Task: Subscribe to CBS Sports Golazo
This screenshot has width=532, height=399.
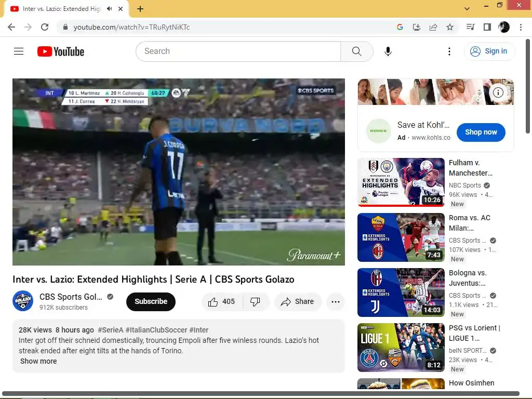Action: 151,301
